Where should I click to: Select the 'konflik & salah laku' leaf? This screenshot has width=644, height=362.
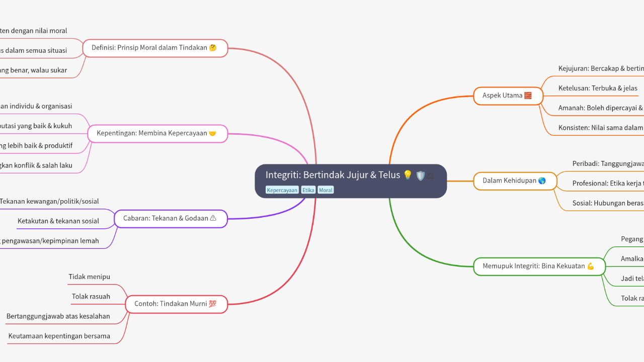tap(36, 165)
